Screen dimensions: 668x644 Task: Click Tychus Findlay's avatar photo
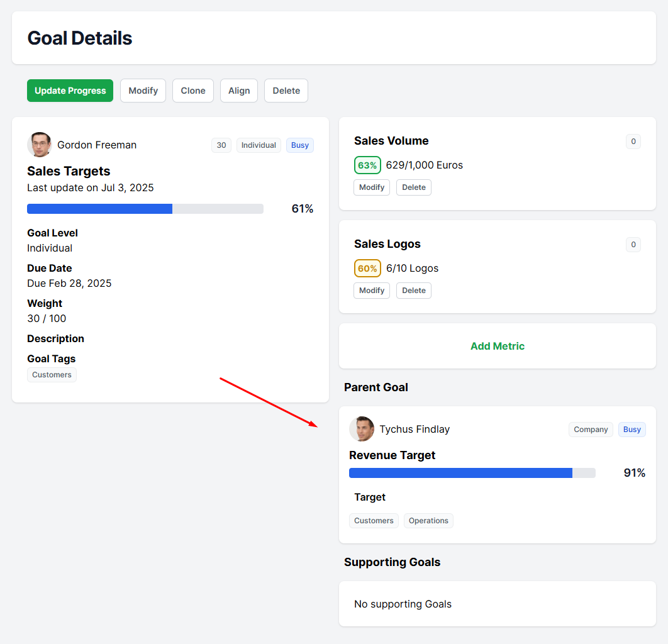[362, 429]
